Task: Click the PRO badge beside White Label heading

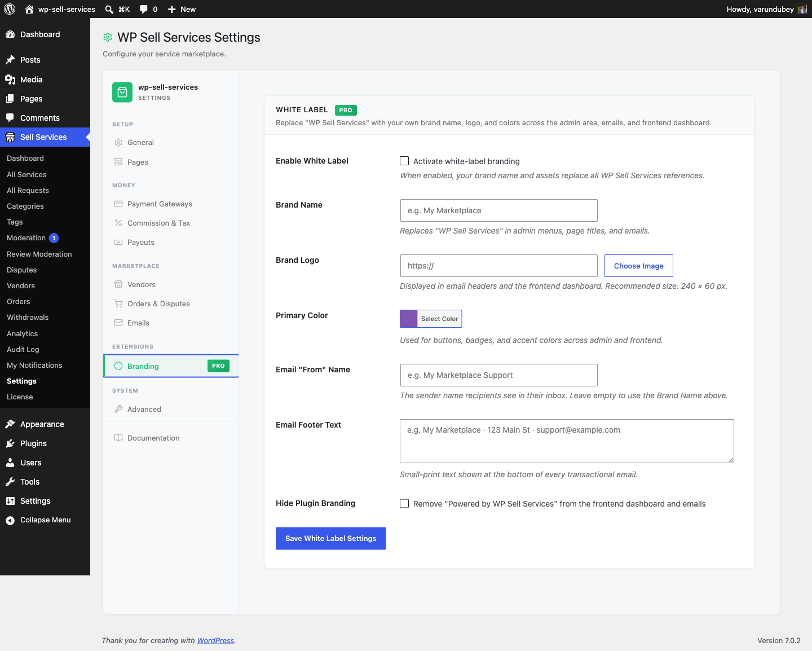Action: [346, 110]
